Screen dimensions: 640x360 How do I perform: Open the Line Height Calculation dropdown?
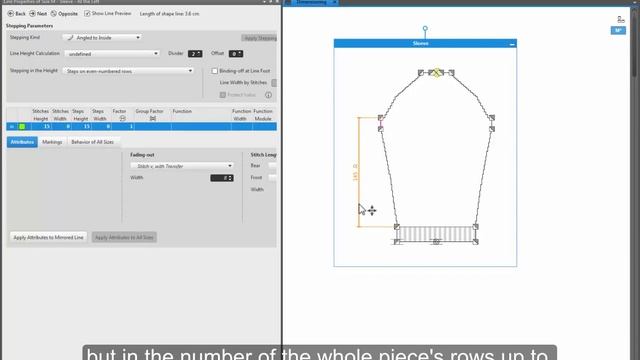click(111, 53)
